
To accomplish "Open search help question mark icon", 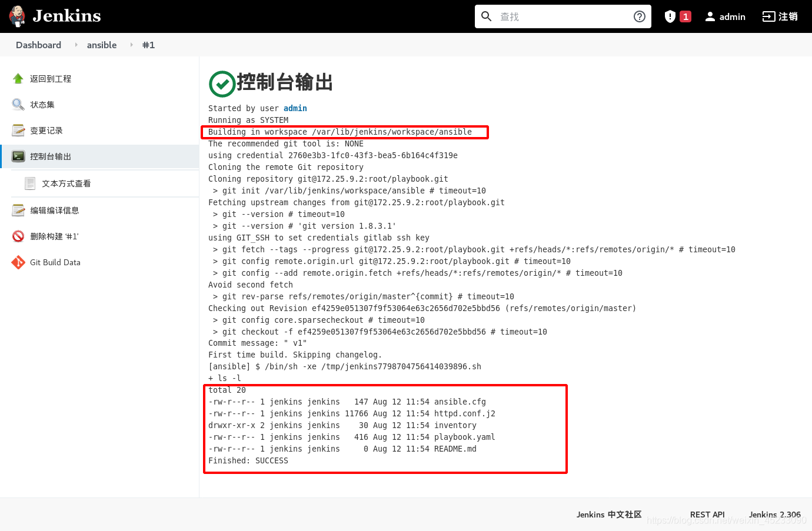I will tap(640, 16).
